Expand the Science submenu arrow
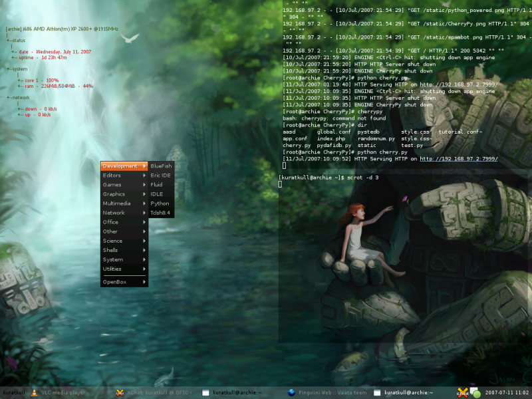 pos(144,241)
